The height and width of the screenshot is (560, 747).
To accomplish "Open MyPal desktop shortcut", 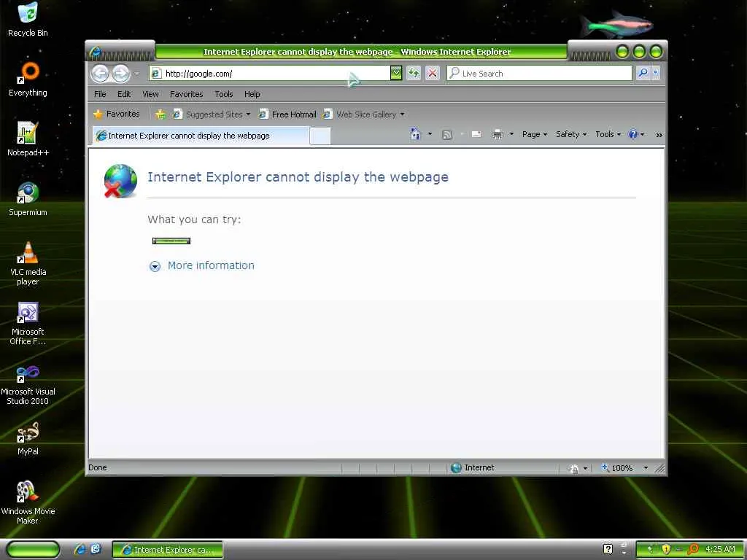I will tap(28, 438).
